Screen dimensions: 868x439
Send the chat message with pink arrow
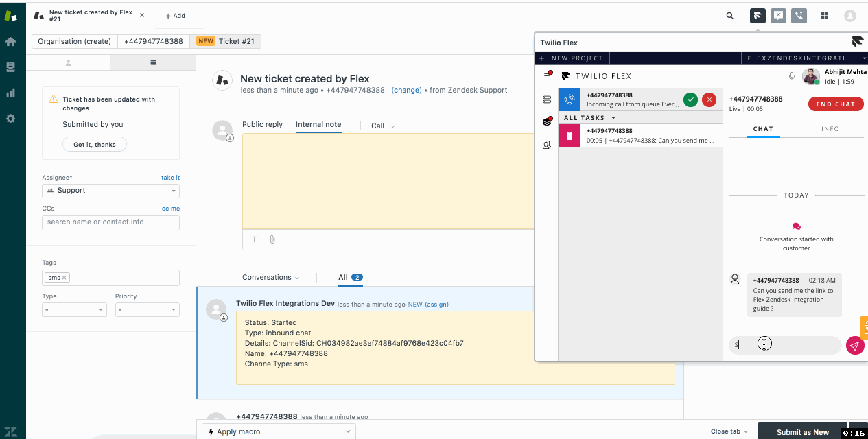pos(854,346)
